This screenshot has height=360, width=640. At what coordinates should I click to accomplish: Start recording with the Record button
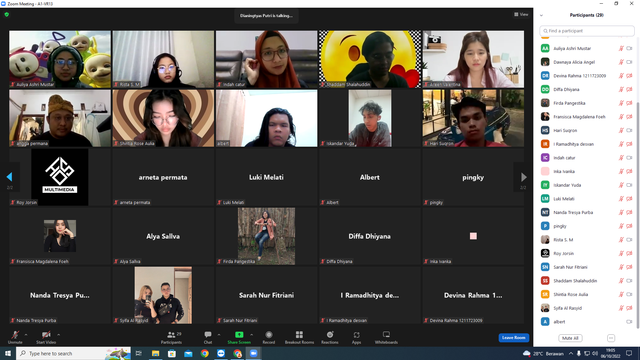coord(269,337)
